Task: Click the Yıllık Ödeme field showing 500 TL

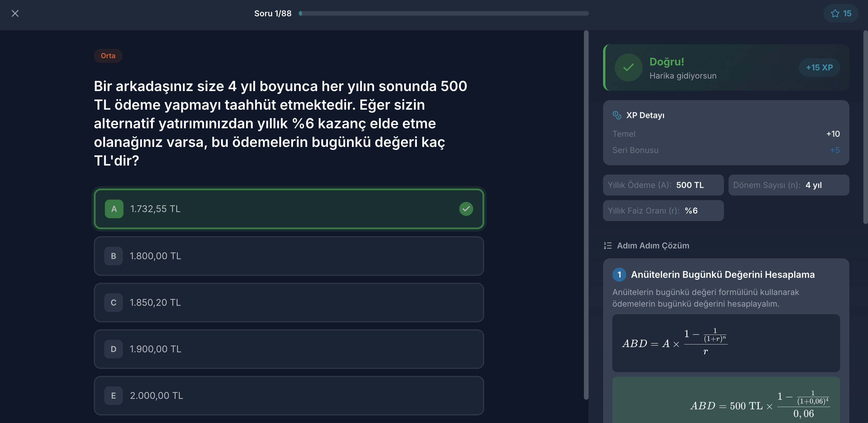Action: (x=663, y=185)
